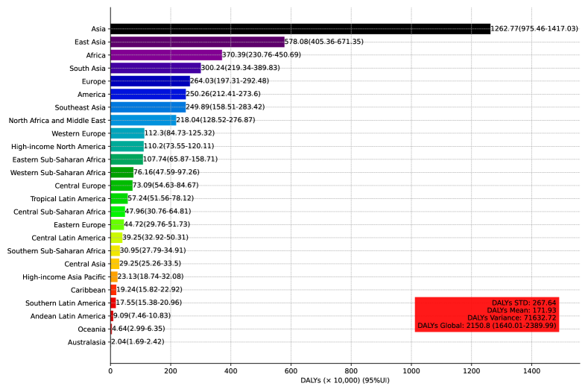This screenshot has height=392, width=588.
Task: Click the 'Western Europe' row label
Action: [x=79, y=133]
